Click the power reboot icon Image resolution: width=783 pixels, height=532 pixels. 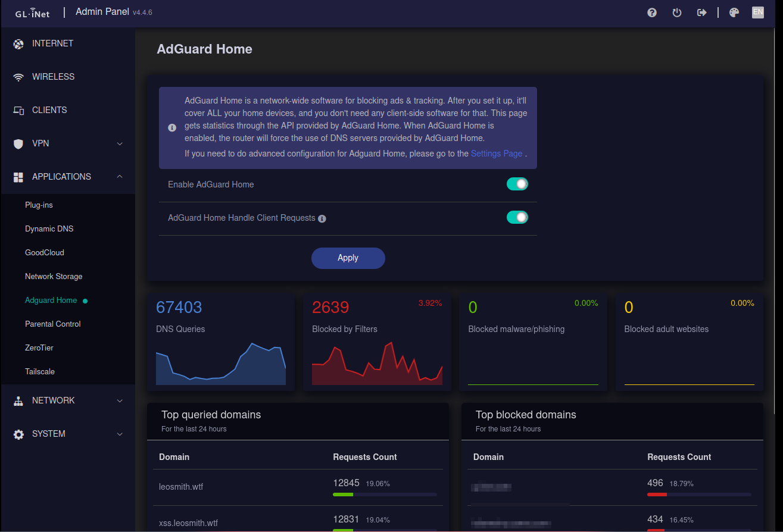click(677, 12)
